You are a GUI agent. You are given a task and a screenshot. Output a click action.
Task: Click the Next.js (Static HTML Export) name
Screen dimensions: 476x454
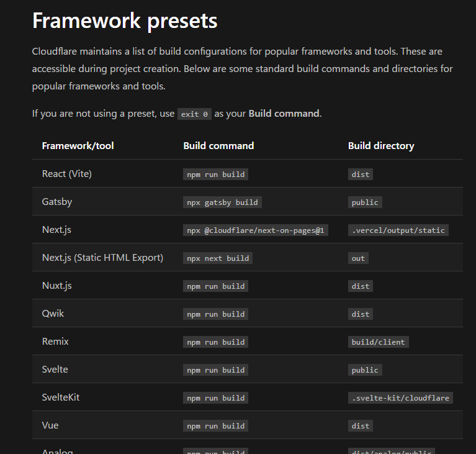click(x=102, y=258)
